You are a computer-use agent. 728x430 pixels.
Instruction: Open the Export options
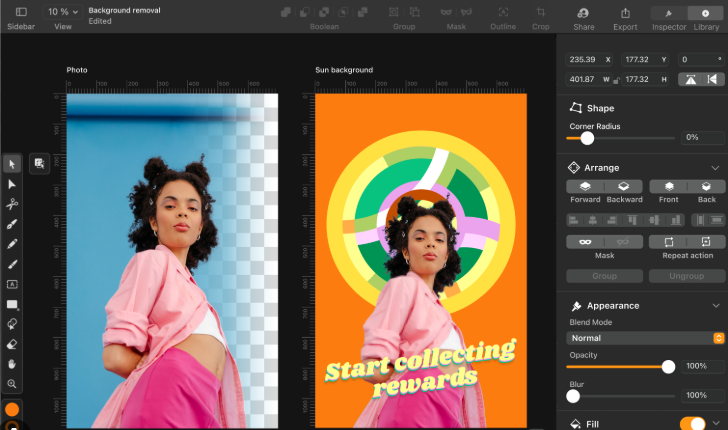tap(625, 13)
